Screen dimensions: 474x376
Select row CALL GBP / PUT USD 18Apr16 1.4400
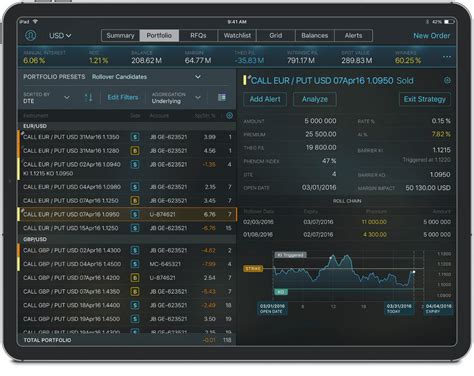click(127, 305)
